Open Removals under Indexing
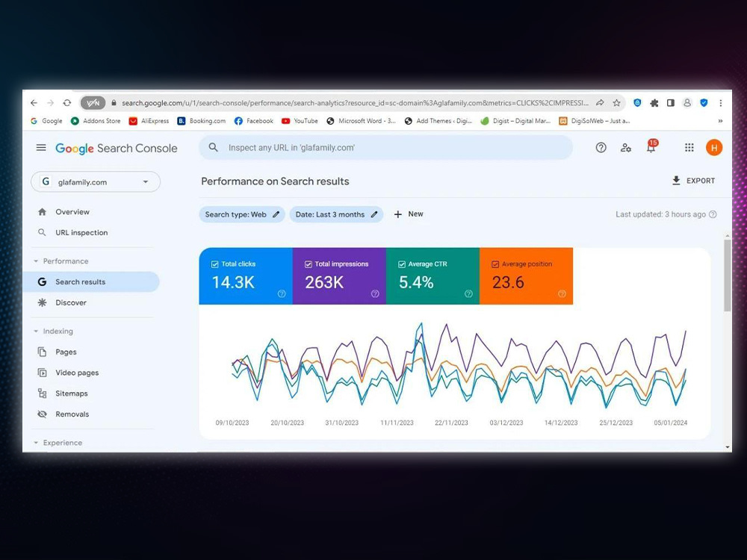Image resolution: width=747 pixels, height=560 pixels. 90,414
